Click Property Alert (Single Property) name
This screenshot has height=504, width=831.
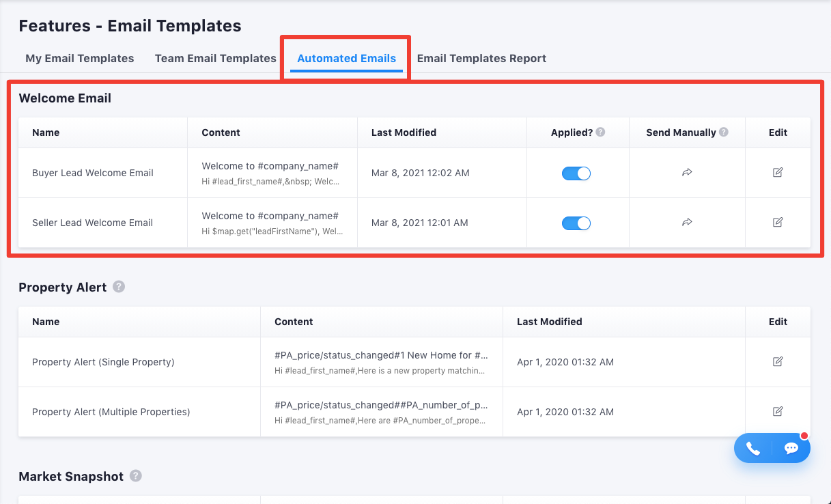(103, 362)
